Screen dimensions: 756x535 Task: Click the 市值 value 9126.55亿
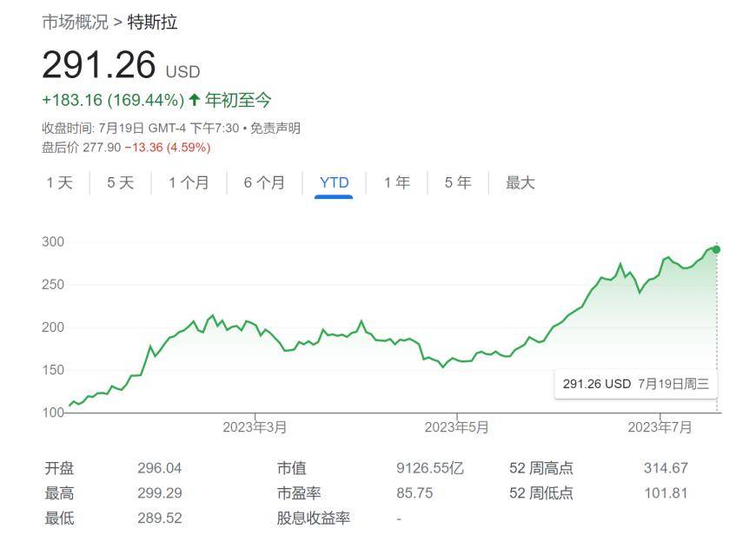(429, 468)
